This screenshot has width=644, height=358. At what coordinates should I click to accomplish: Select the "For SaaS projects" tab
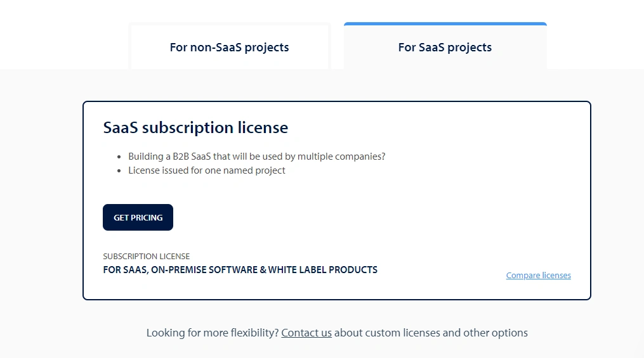[445, 48]
